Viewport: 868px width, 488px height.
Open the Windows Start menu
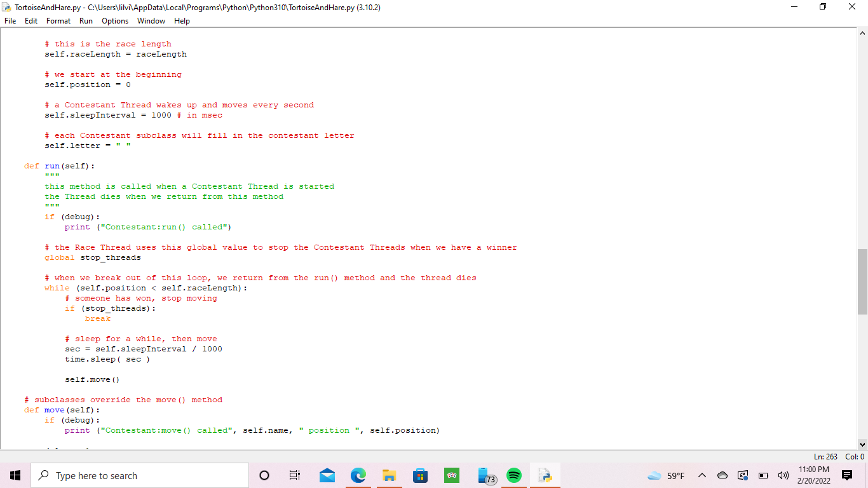pyautogui.click(x=15, y=475)
